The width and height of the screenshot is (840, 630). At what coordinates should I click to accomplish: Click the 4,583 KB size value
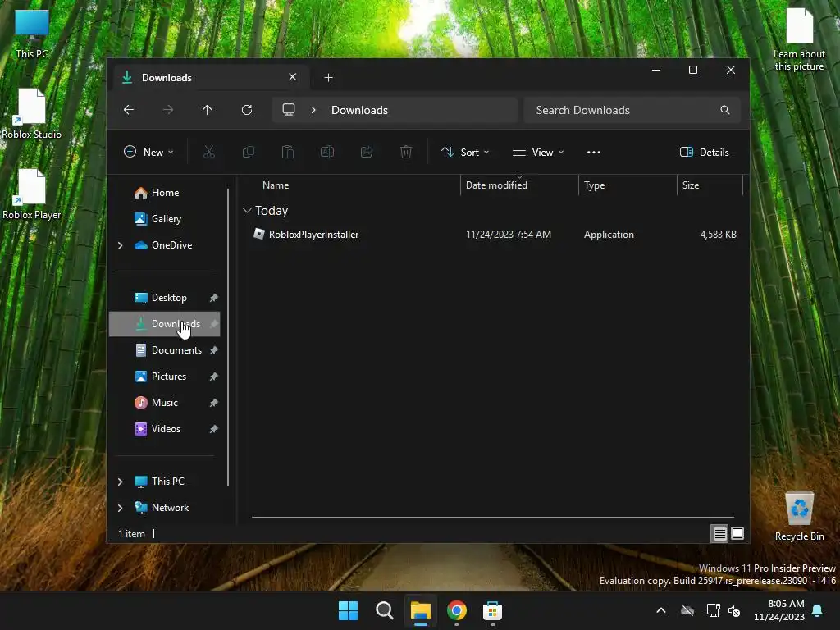[718, 234]
